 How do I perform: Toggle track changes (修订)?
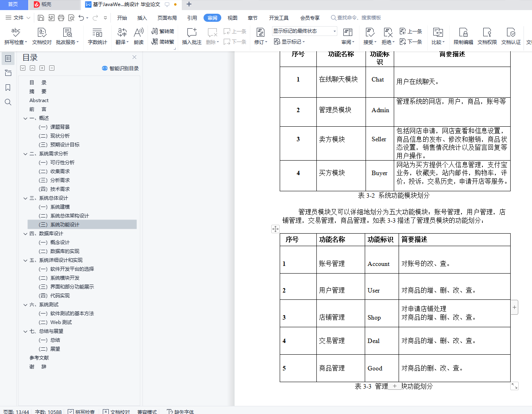click(x=261, y=36)
